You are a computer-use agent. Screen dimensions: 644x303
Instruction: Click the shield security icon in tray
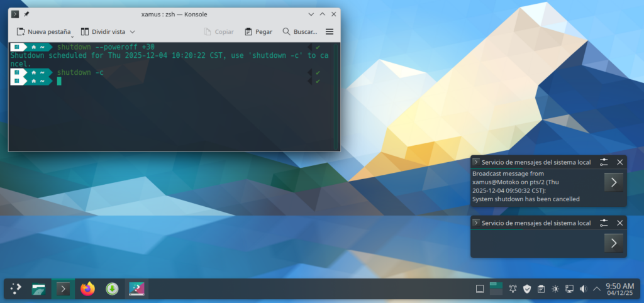[x=527, y=289]
